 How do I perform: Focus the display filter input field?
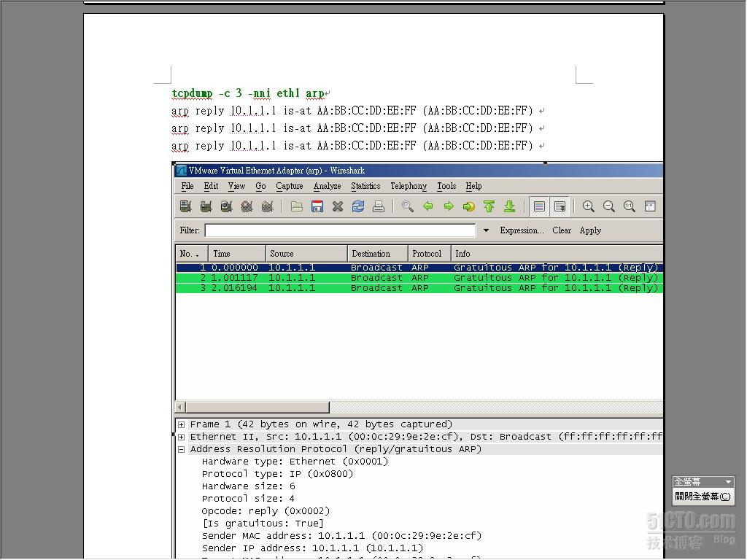[340, 230]
